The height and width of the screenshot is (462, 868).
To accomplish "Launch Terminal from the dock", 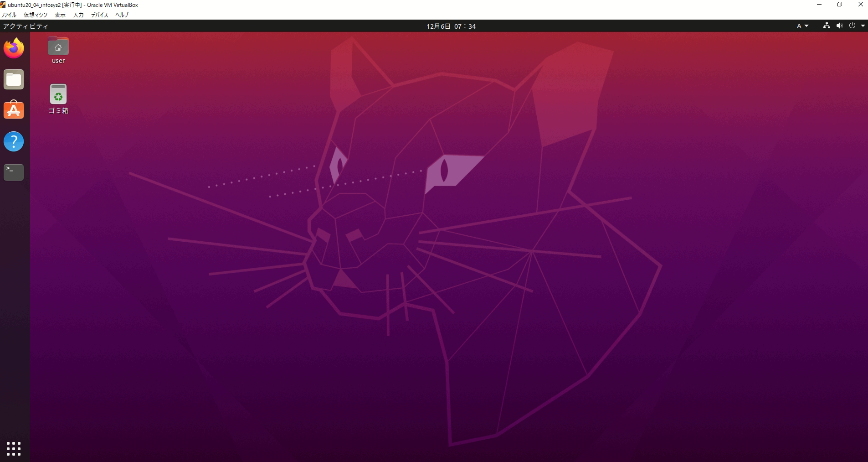I will pyautogui.click(x=14, y=172).
